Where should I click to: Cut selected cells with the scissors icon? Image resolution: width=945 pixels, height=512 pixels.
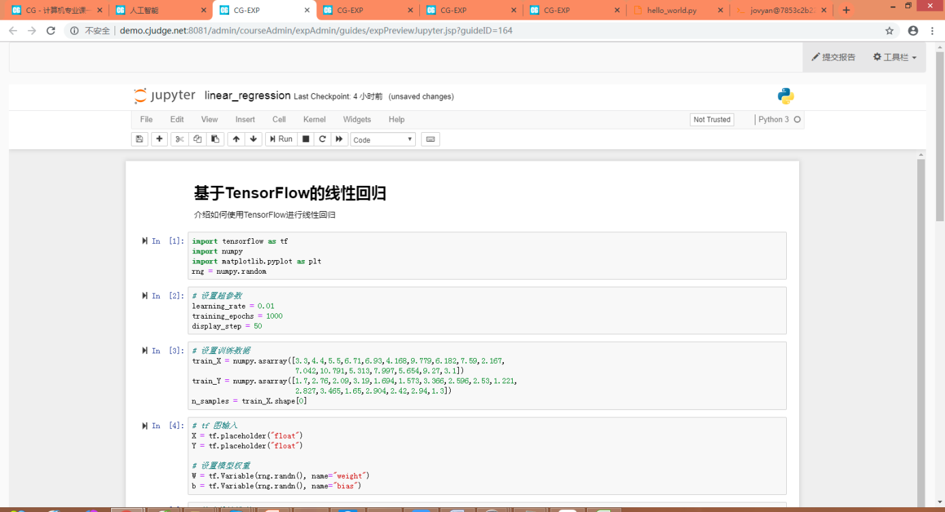pos(180,139)
